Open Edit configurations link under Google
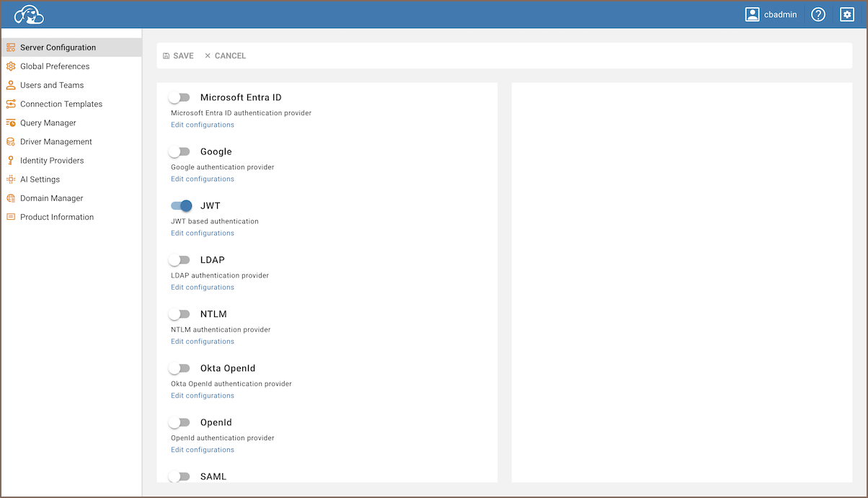Screen dimensions: 868x498 pos(203,179)
